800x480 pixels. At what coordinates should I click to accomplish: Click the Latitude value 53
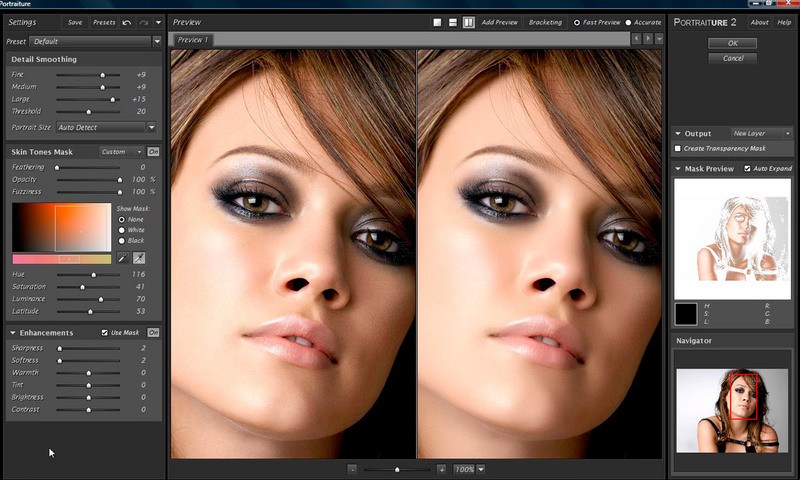(141, 311)
